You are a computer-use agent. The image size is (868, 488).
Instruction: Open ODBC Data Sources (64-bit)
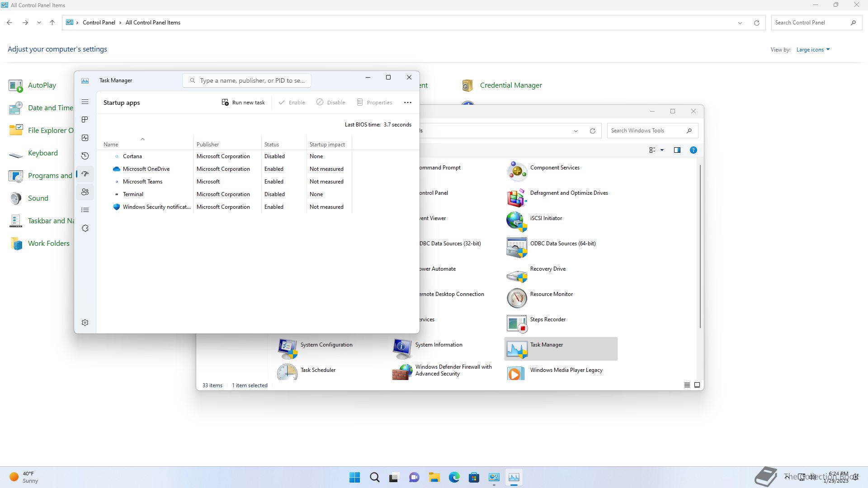click(561, 247)
